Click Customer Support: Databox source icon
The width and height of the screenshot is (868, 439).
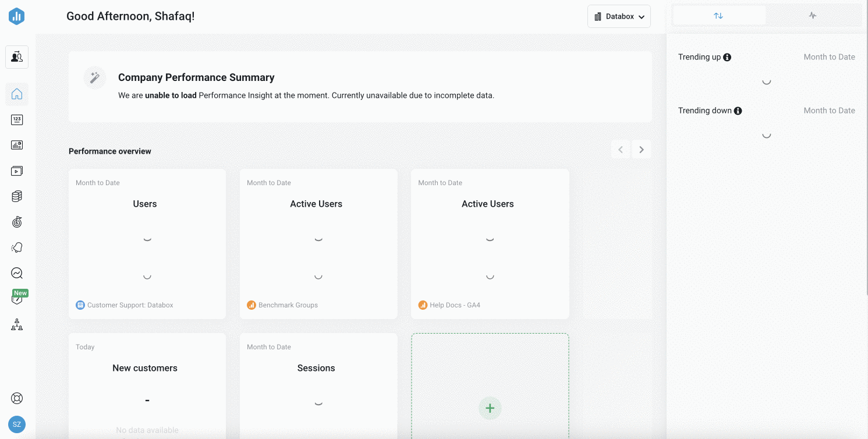click(80, 305)
